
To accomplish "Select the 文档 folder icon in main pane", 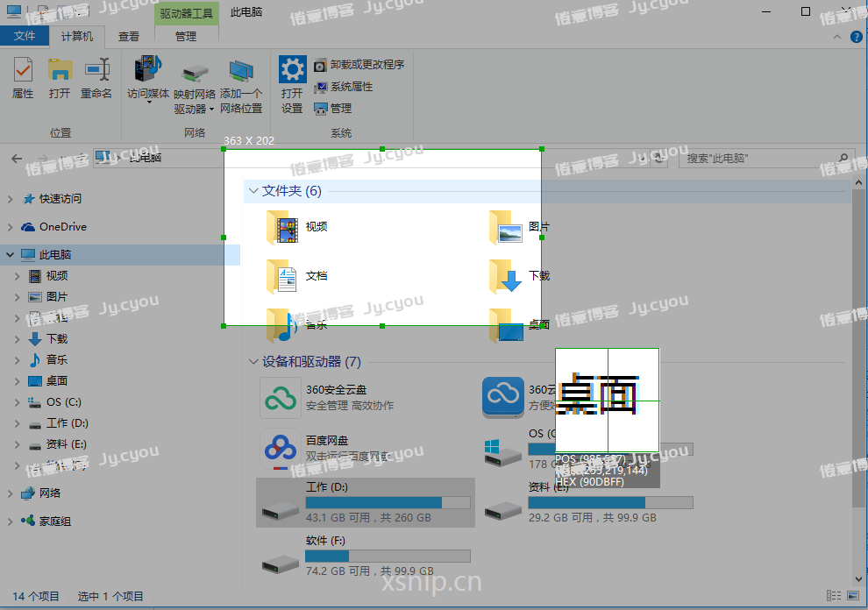I will click(282, 276).
